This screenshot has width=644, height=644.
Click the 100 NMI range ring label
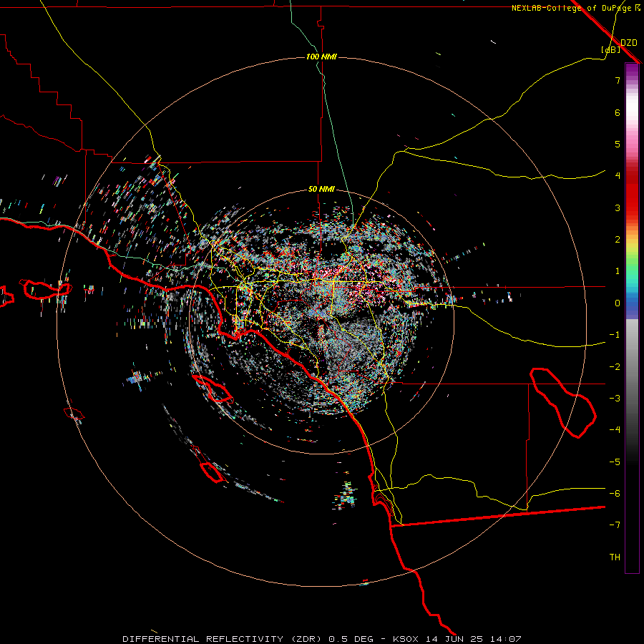[x=321, y=57]
